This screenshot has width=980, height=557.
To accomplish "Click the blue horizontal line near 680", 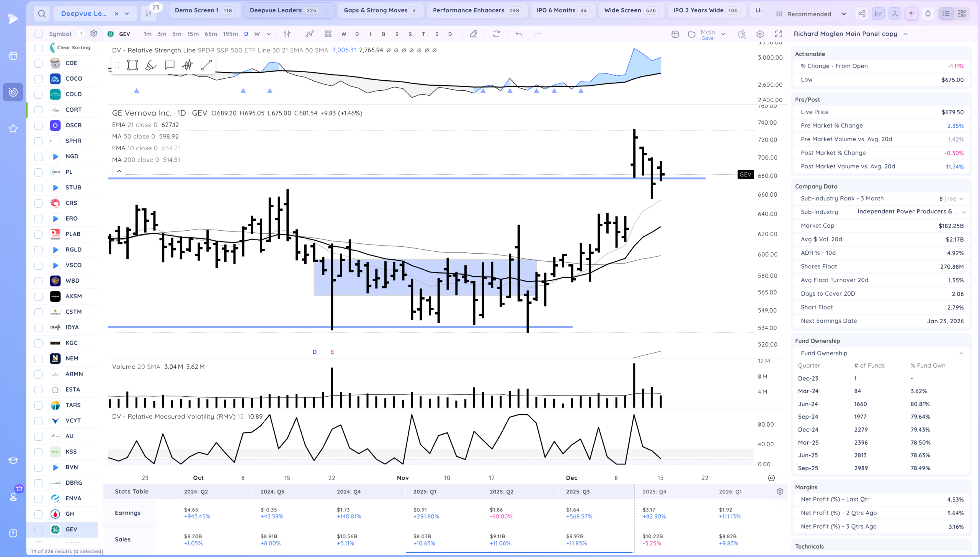I will pos(383,178).
